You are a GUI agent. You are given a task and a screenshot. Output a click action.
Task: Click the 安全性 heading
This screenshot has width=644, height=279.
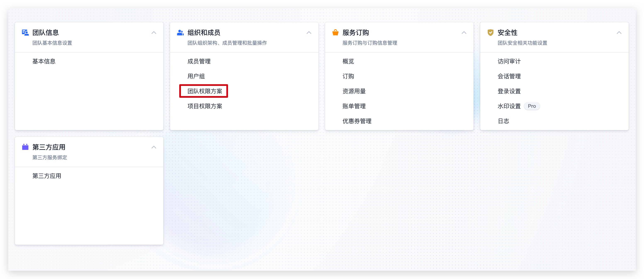click(x=507, y=33)
